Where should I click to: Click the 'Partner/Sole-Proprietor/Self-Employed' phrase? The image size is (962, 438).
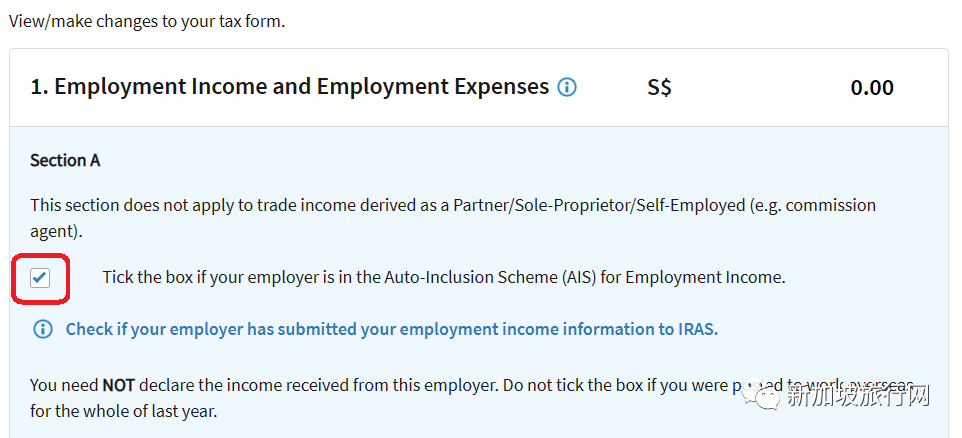pos(599,205)
